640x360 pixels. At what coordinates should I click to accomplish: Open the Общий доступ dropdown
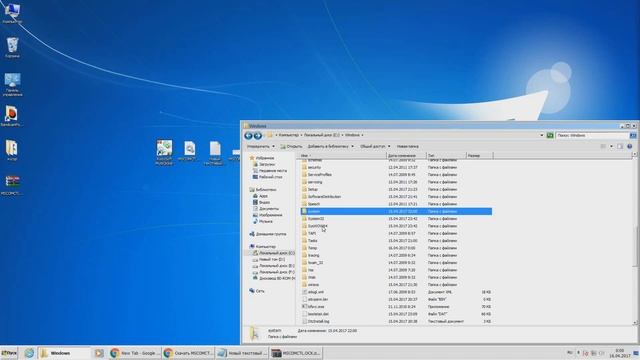pos(375,146)
